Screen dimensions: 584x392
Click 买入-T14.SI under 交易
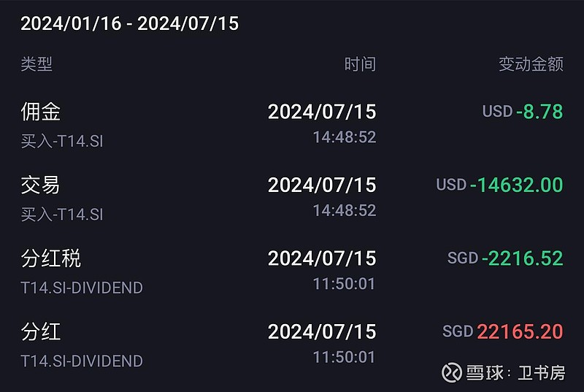pyautogui.click(x=62, y=215)
